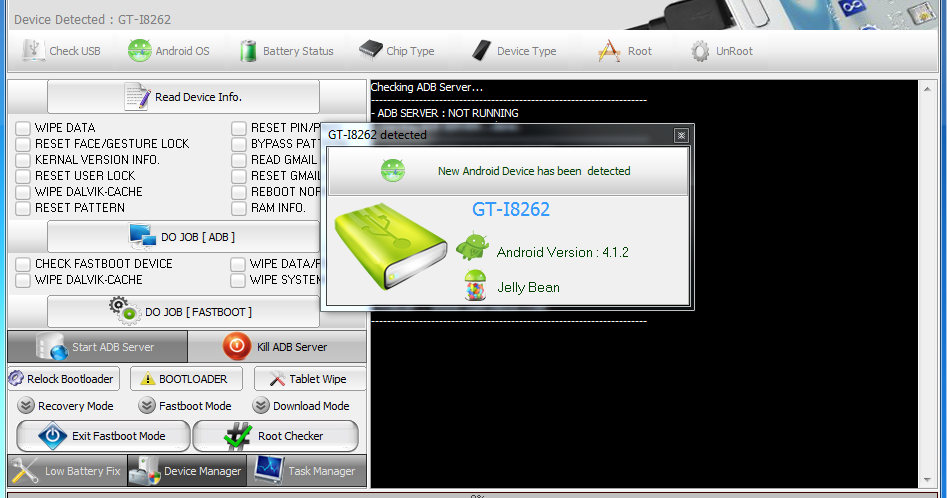This screenshot has width=947, height=498.
Task: Toggle the RAM INFO. checkbox
Action: (x=239, y=208)
